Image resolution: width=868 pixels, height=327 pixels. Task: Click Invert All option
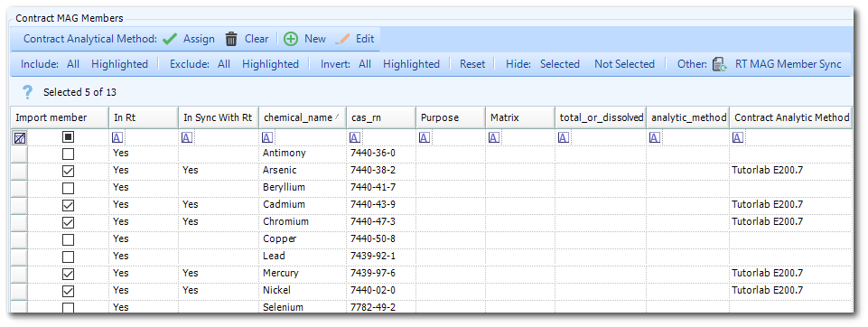365,64
